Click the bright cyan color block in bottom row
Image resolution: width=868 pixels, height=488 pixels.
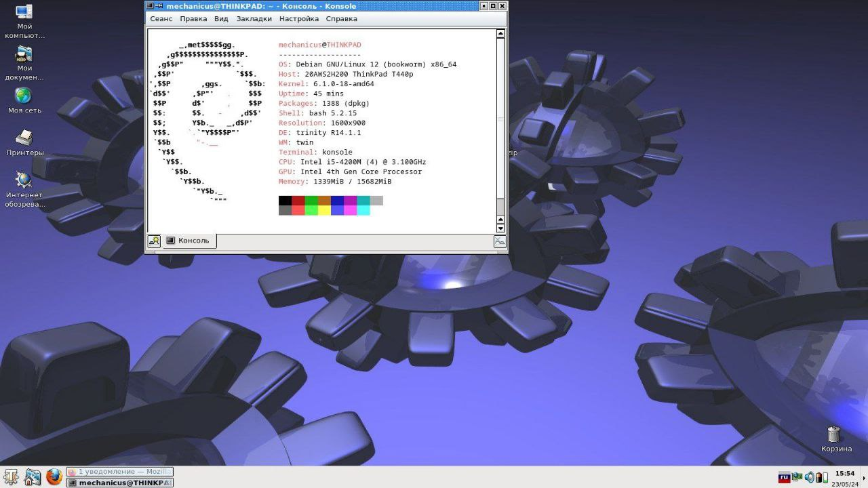click(x=363, y=210)
